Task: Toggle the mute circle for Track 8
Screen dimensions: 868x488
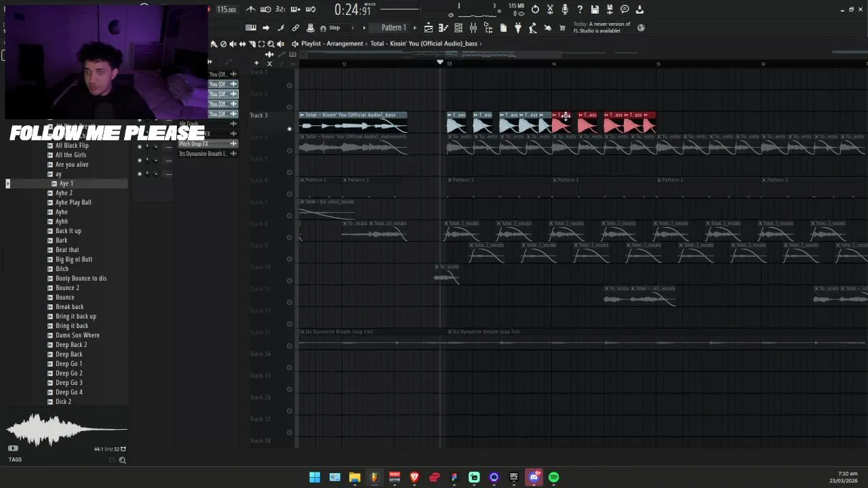Action: point(290,237)
